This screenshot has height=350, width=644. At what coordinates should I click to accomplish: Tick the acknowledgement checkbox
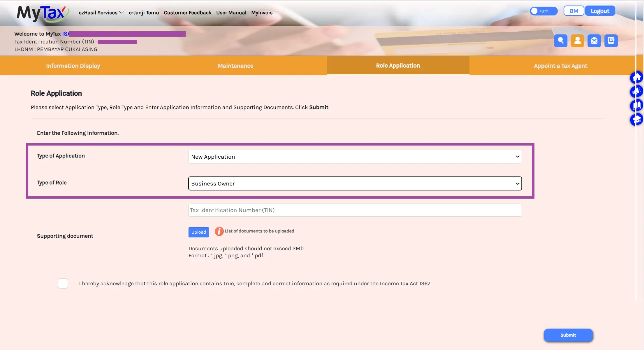(63, 283)
